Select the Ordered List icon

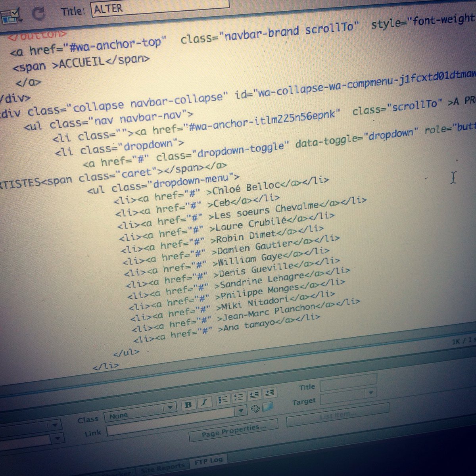tap(238, 398)
